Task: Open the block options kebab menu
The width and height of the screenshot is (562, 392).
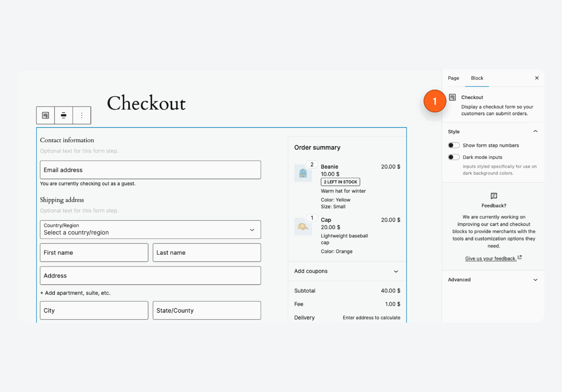Action: tap(81, 115)
